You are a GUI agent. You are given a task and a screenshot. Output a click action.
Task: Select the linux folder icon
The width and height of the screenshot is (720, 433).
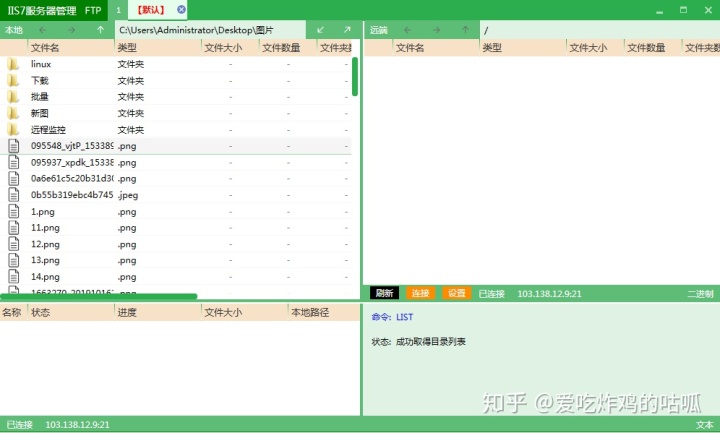click(x=13, y=64)
